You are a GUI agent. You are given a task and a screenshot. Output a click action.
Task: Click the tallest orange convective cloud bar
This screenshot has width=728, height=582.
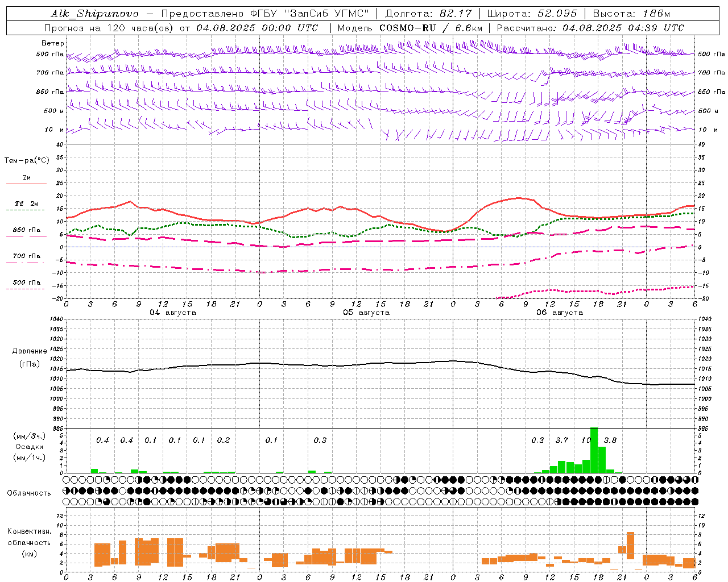(630, 546)
